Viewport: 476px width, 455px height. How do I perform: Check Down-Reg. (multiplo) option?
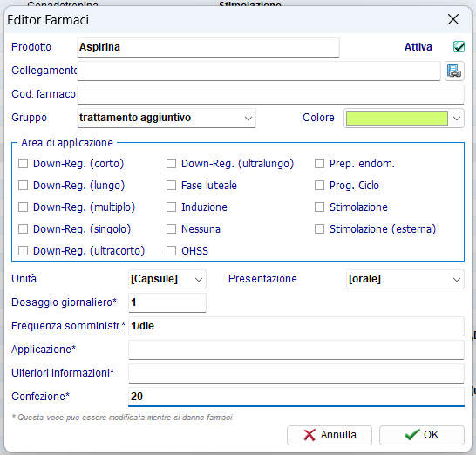click(x=23, y=207)
